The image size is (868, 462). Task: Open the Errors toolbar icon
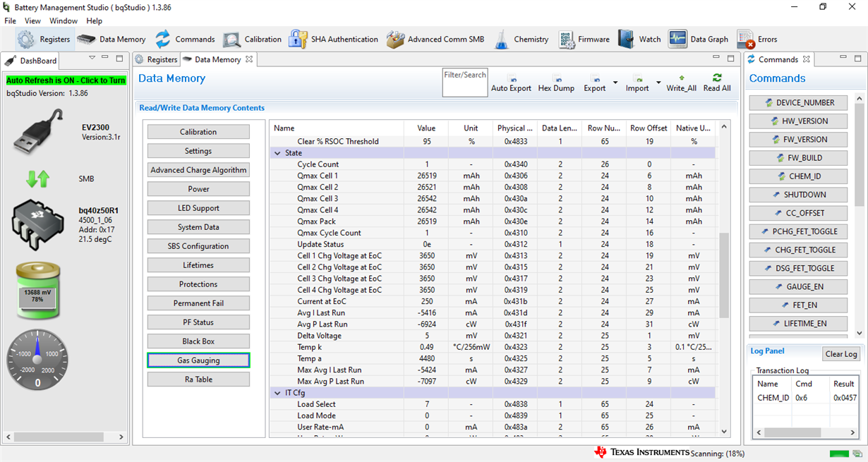pos(757,39)
